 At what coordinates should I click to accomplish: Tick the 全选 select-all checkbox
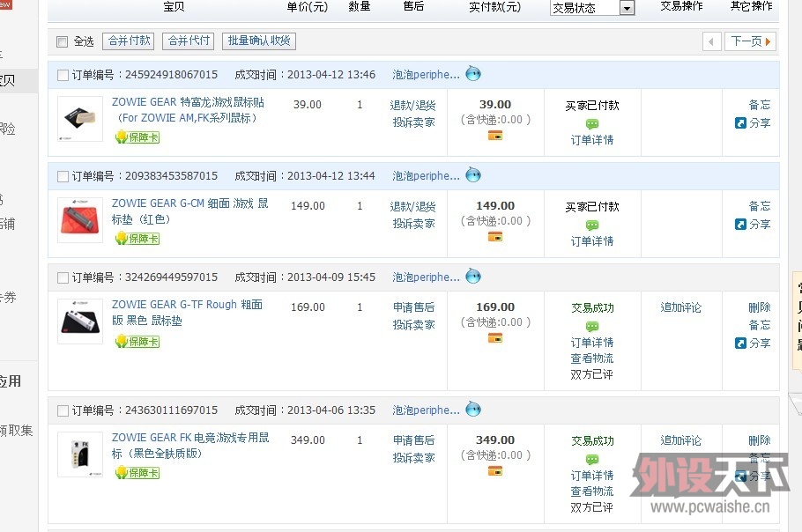coord(62,41)
